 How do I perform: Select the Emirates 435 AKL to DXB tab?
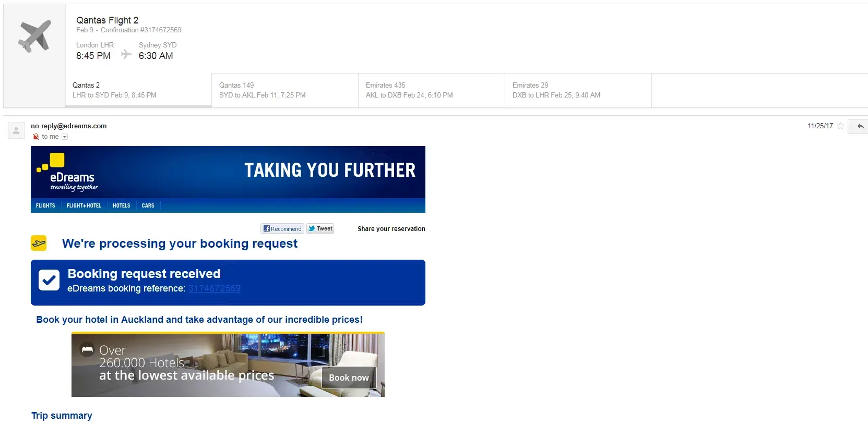click(x=432, y=90)
